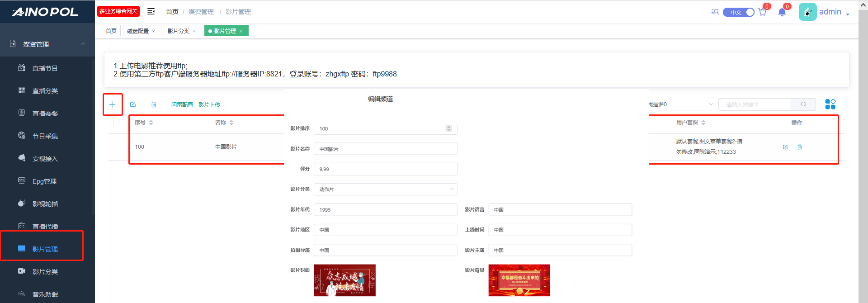Expand the admin user menu
The height and width of the screenshot is (303, 868).
(824, 12)
